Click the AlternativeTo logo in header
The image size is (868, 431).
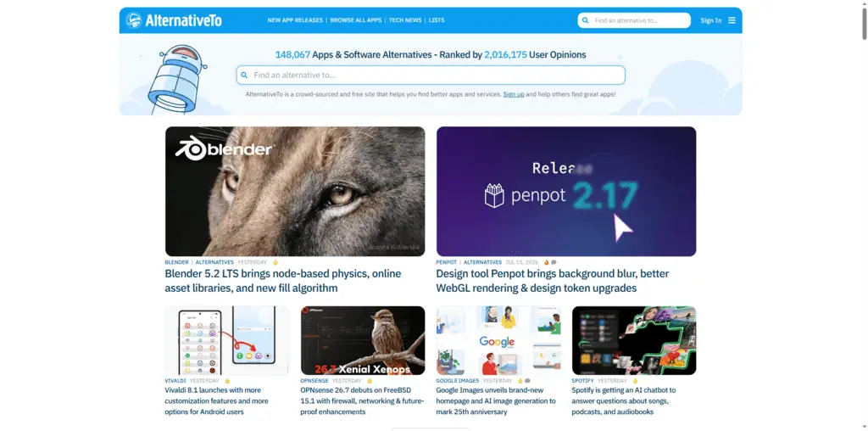(x=174, y=20)
